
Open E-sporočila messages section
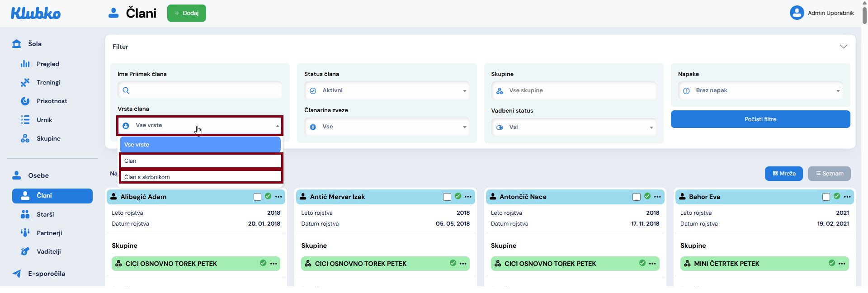click(46, 274)
